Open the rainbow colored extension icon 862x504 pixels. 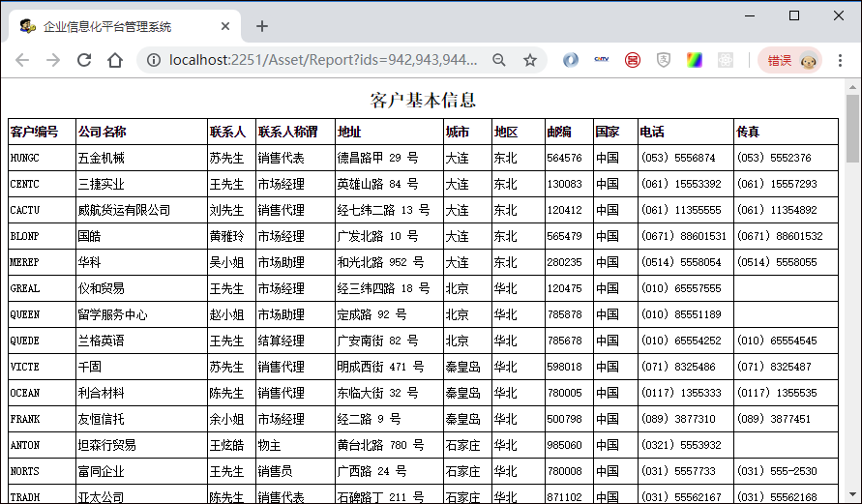(x=695, y=60)
